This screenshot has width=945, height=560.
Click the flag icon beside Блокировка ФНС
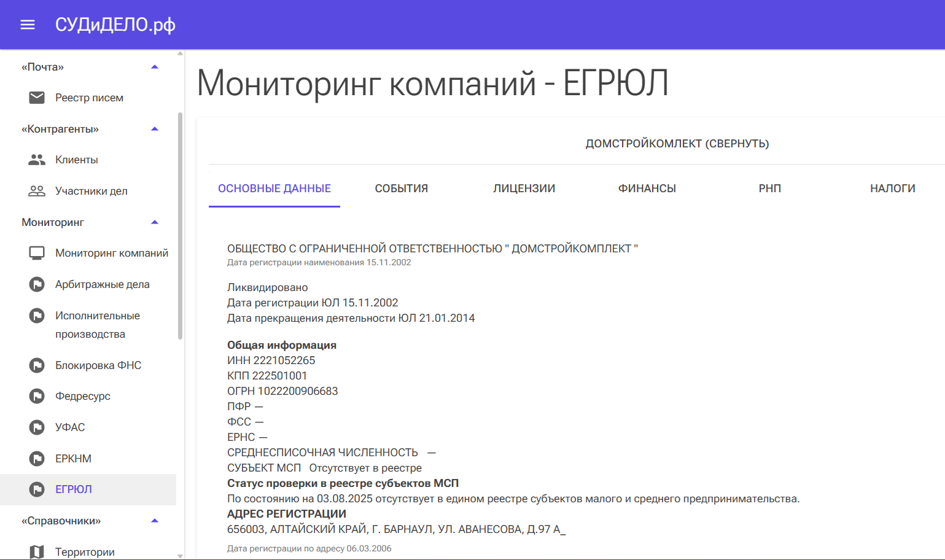(37, 365)
